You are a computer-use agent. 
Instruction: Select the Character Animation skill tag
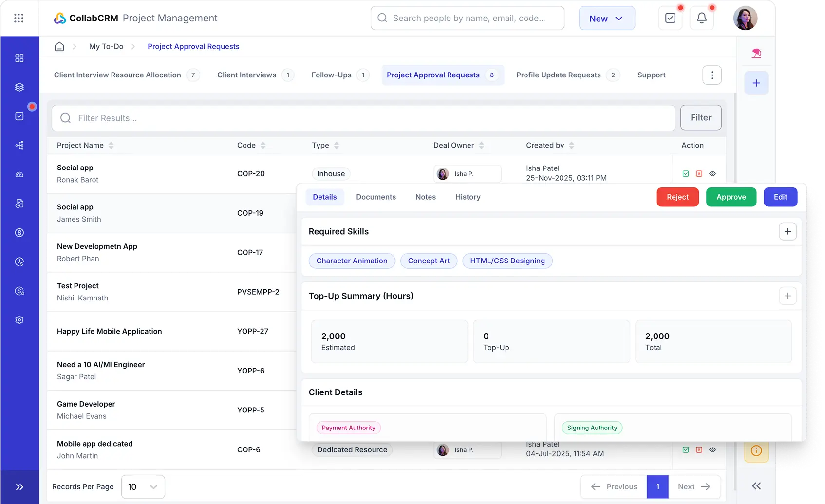tap(352, 261)
